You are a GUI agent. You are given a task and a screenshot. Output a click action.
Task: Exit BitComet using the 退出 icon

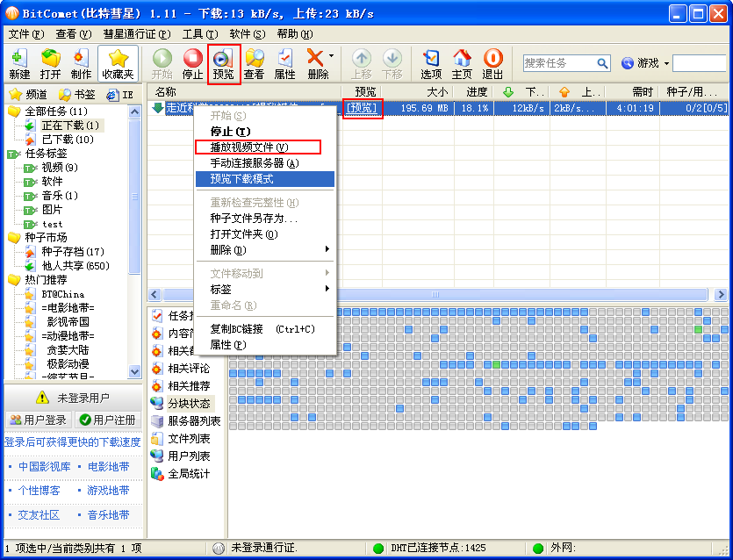coord(491,62)
